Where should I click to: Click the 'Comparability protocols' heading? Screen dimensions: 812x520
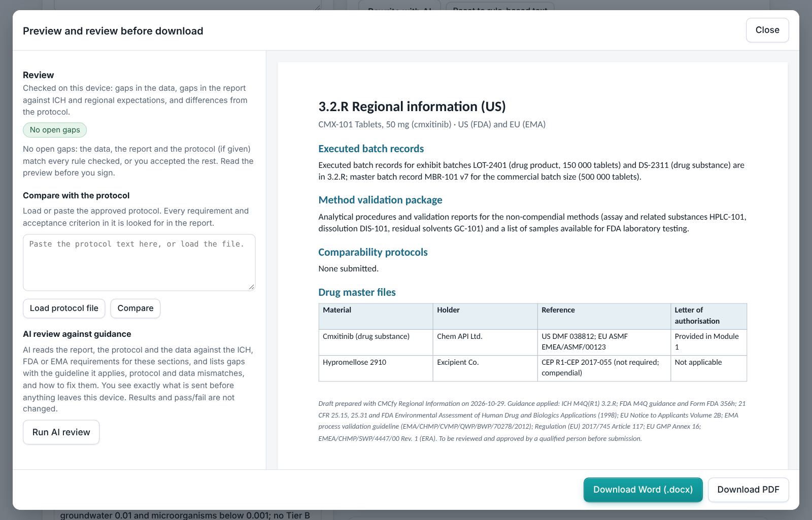point(373,252)
